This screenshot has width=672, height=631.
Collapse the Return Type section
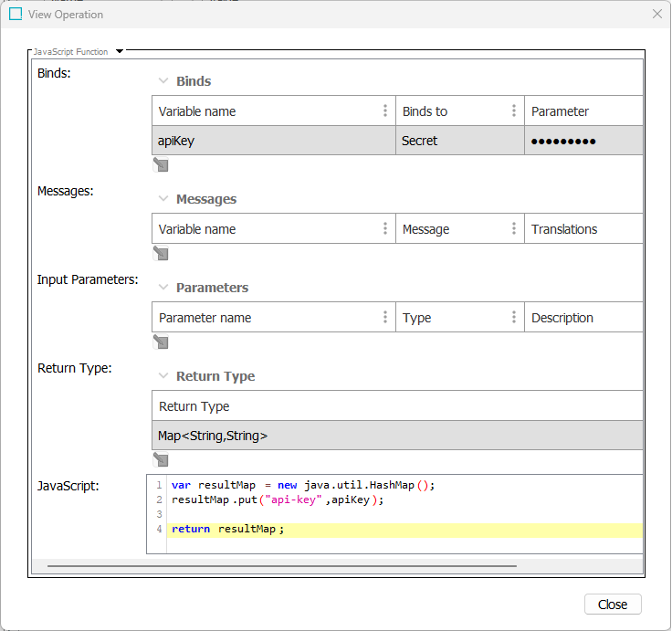coord(163,376)
